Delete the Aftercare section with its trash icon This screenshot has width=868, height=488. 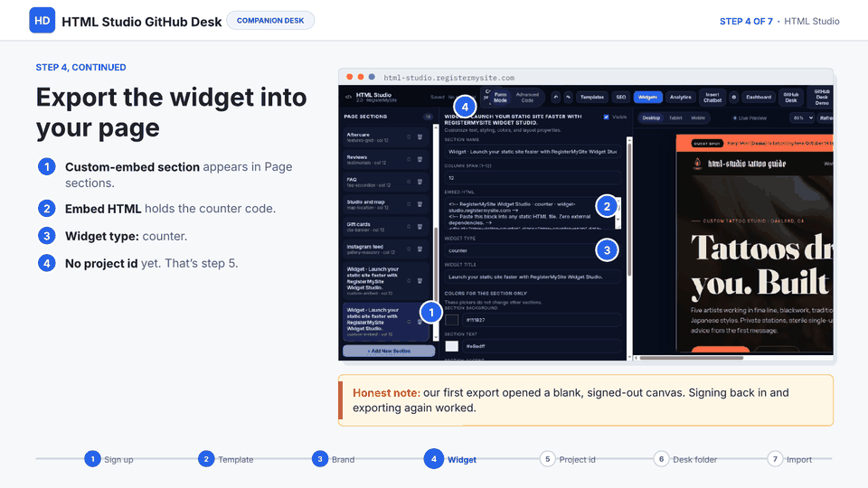click(x=420, y=136)
